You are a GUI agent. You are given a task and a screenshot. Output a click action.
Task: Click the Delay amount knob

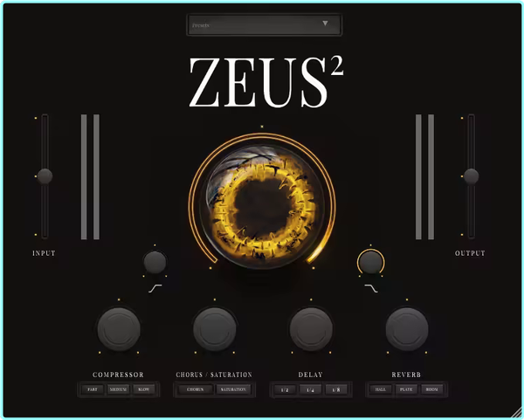(311, 329)
